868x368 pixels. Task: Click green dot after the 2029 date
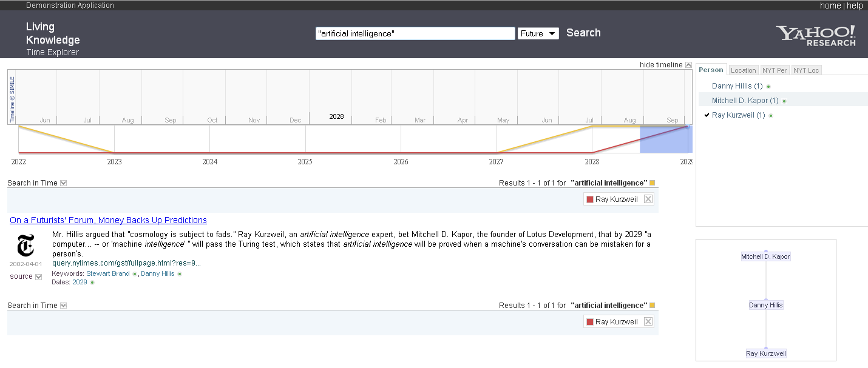[x=92, y=283]
